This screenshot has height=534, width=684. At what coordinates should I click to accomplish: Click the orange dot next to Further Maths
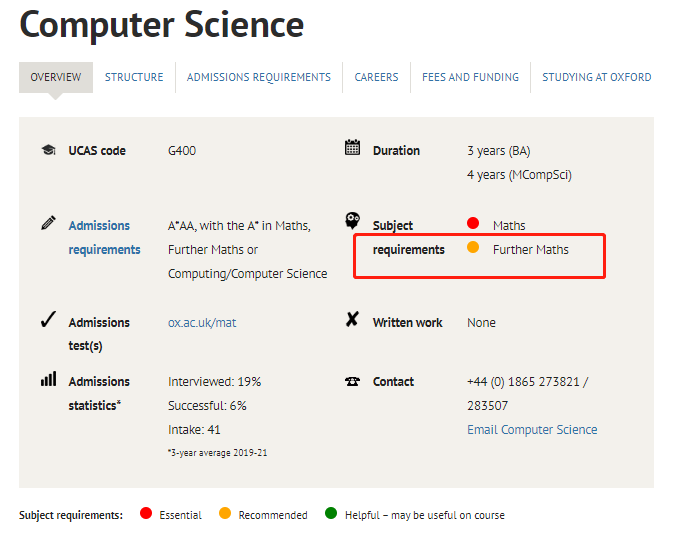(x=473, y=248)
